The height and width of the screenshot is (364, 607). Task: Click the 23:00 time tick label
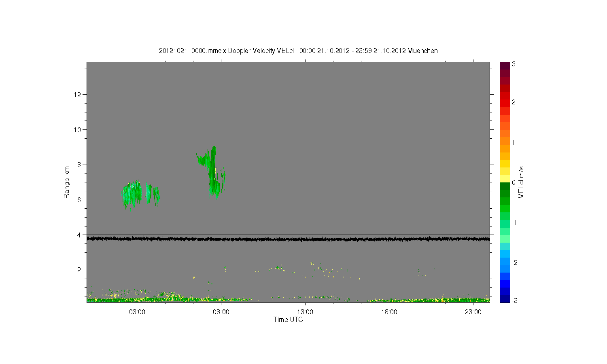pyautogui.click(x=473, y=312)
